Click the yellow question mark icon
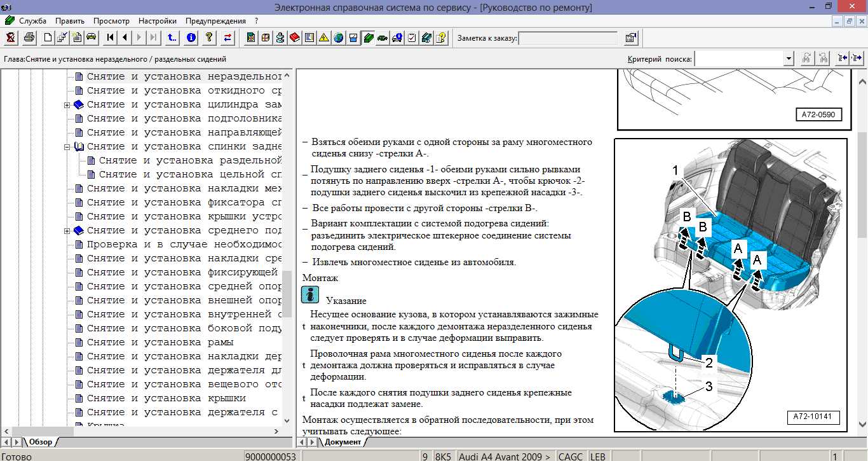Screen dimensions: 868x461 point(209,38)
